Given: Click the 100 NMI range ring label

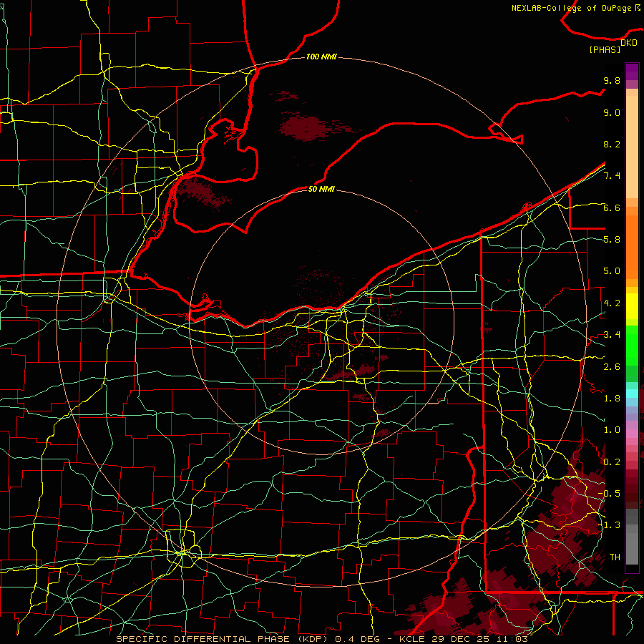Looking at the screenshot, I should [321, 57].
